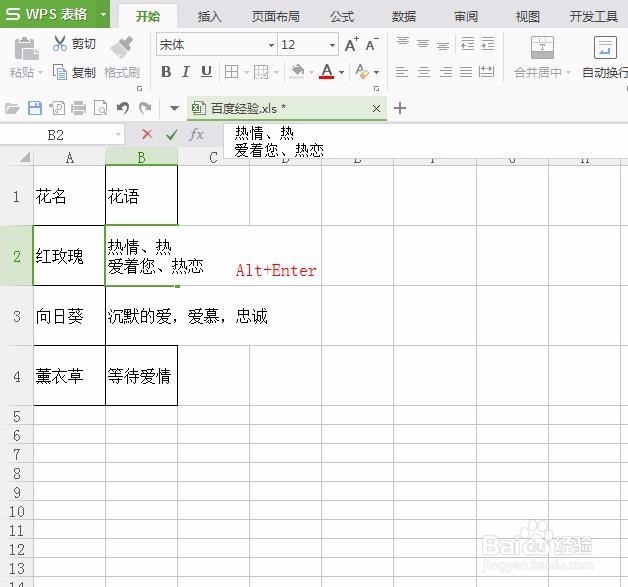Switch to the 开始 tab
The width and height of the screenshot is (628, 587).
tap(147, 16)
